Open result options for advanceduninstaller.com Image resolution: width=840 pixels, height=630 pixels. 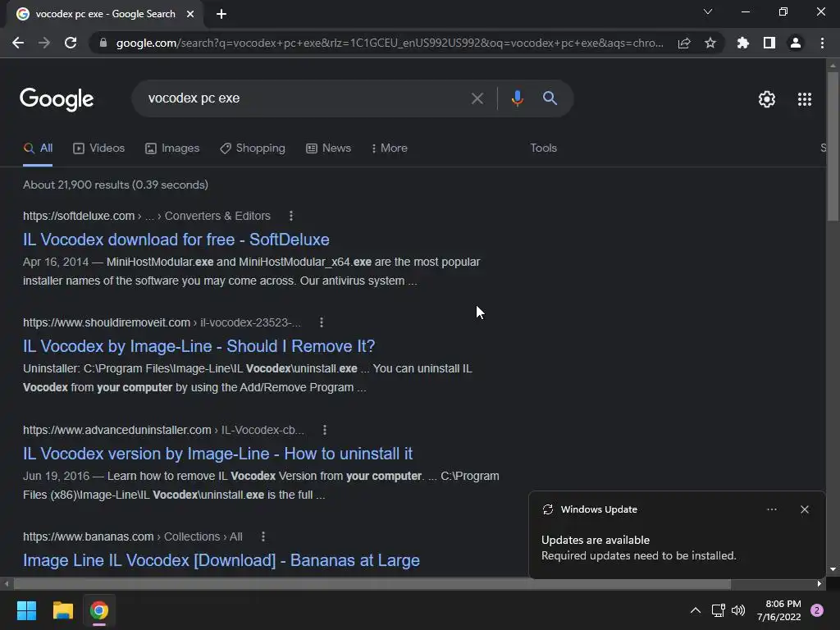pyautogui.click(x=325, y=430)
